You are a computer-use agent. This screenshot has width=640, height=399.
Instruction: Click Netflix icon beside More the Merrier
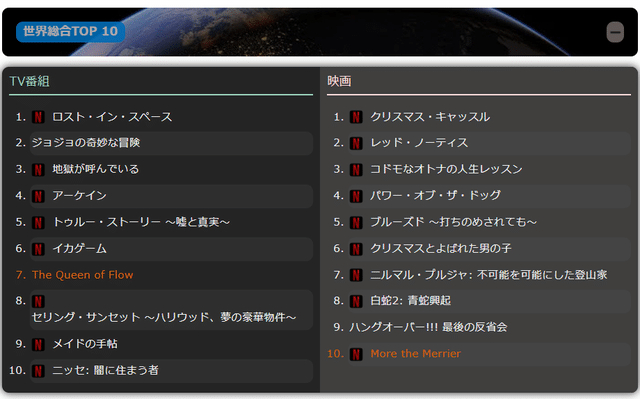click(x=356, y=354)
